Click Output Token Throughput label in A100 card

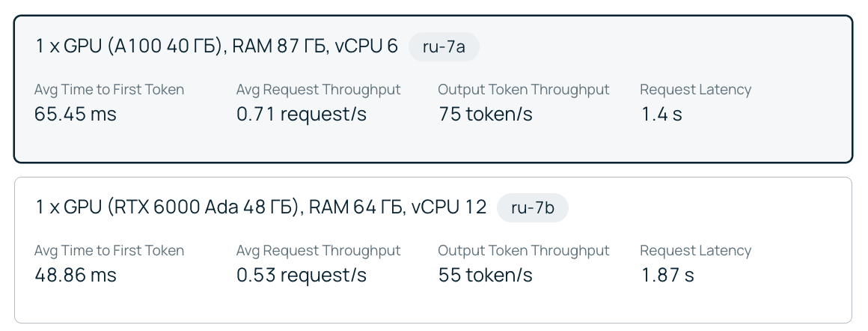coord(524,89)
